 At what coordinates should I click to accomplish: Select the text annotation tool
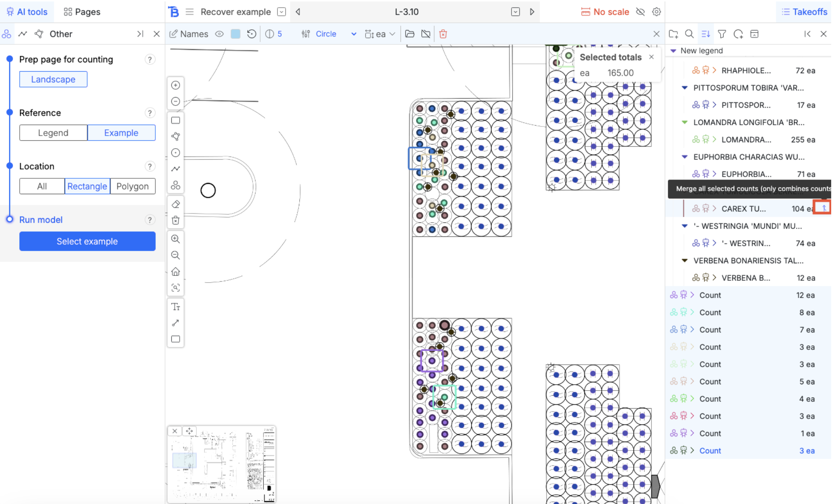point(176,307)
